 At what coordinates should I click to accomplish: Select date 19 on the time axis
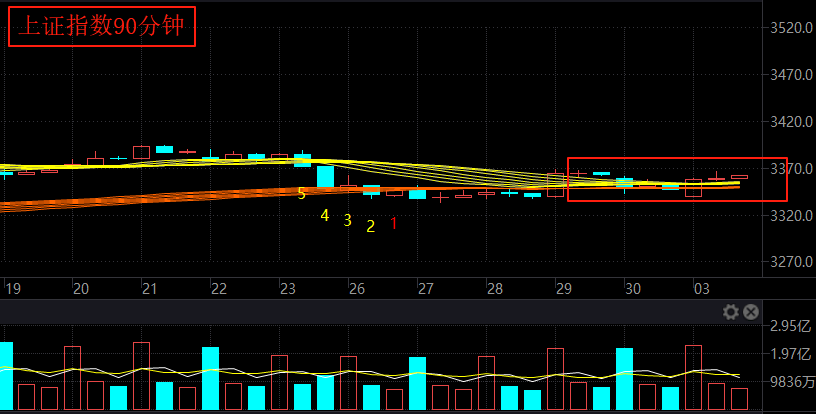point(12,289)
